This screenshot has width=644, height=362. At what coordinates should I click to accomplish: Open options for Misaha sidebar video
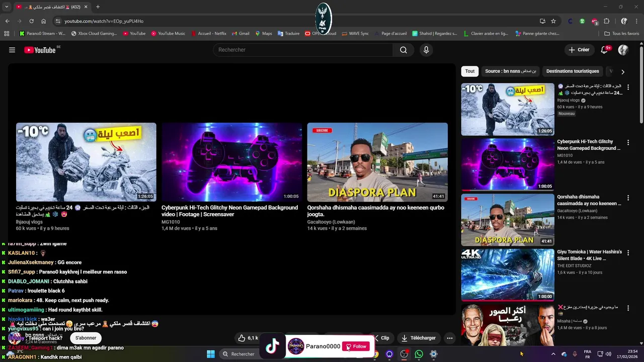628,308
